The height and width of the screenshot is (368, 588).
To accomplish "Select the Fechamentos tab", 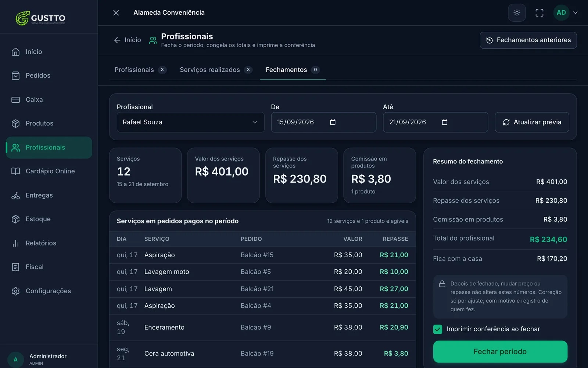I will click(x=293, y=70).
